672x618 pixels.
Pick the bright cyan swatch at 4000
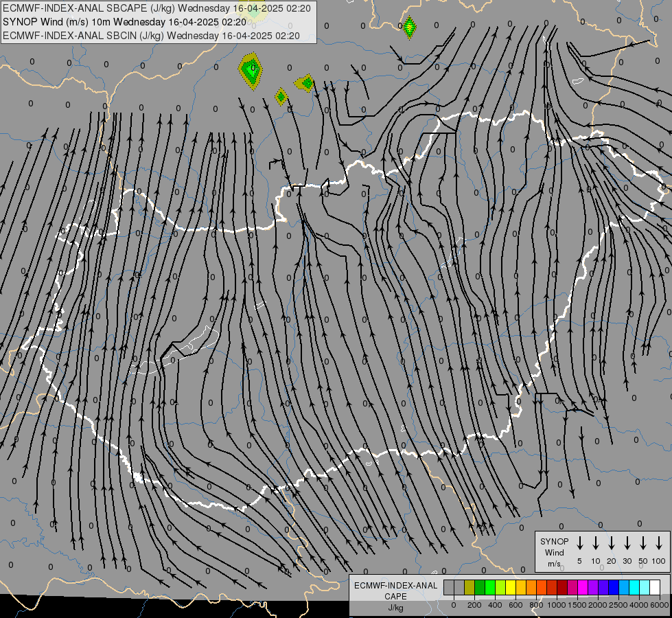[x=634, y=587]
